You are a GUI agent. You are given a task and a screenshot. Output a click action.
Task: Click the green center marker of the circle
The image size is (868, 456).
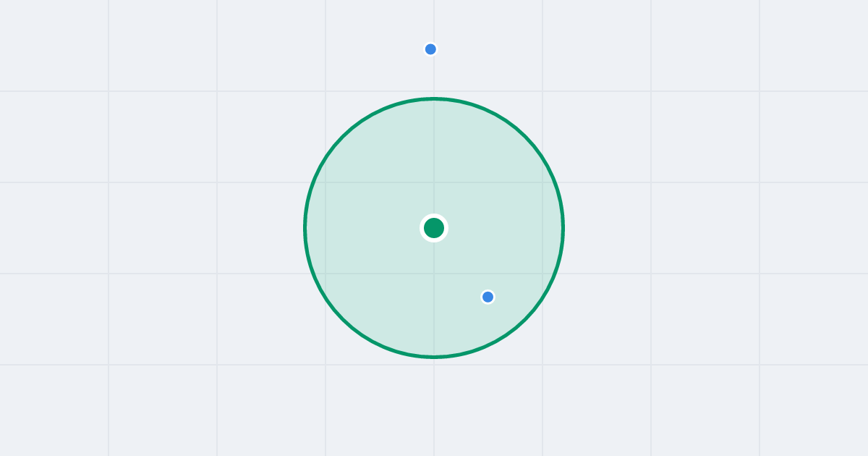coord(434,228)
